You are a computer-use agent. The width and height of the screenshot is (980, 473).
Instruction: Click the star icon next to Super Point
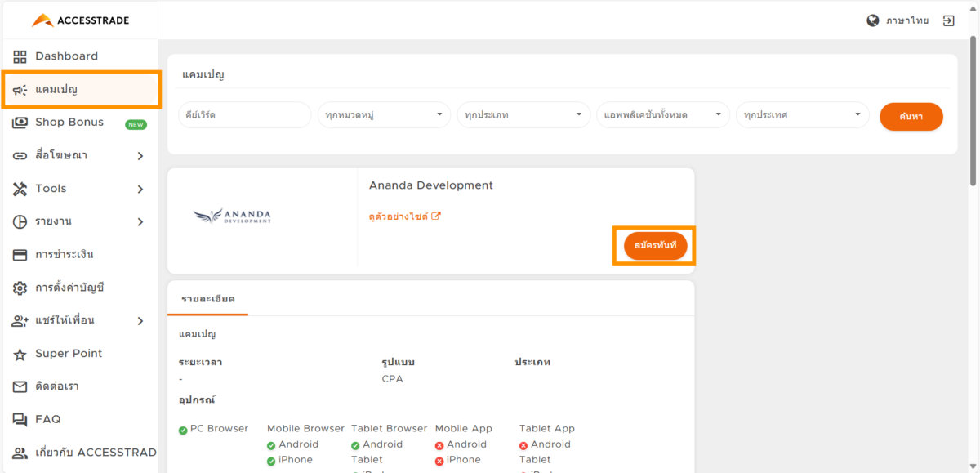click(x=20, y=353)
